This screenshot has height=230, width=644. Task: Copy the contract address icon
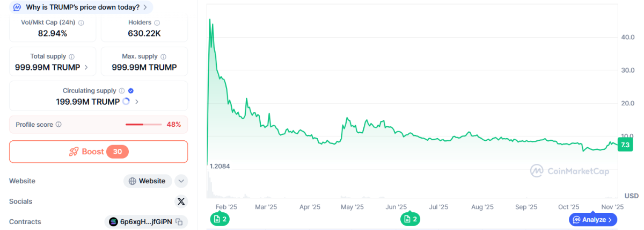[x=179, y=221]
